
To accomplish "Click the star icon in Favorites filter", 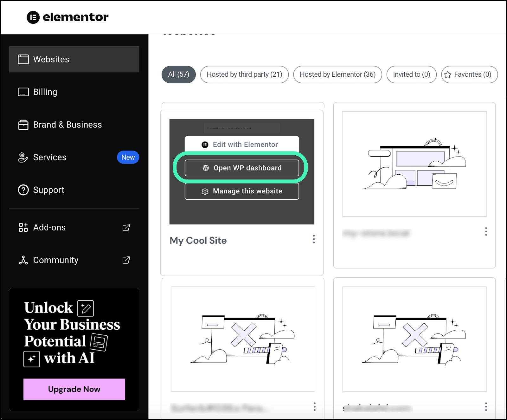I will [x=448, y=74].
